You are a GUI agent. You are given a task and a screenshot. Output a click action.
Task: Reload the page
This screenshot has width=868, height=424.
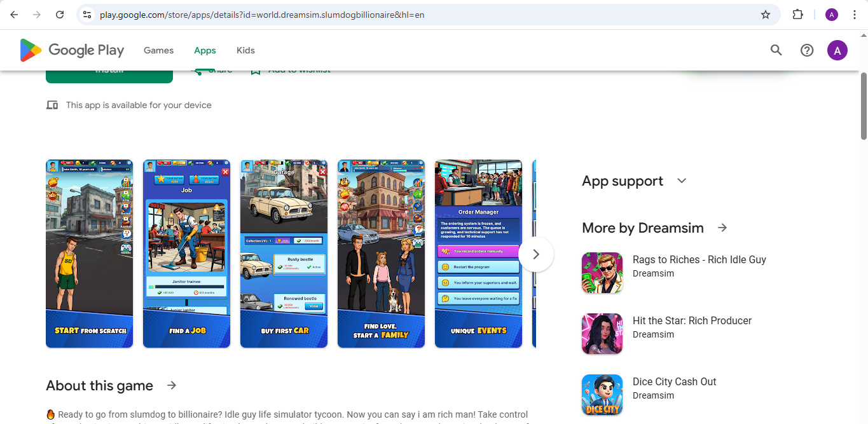point(60,15)
